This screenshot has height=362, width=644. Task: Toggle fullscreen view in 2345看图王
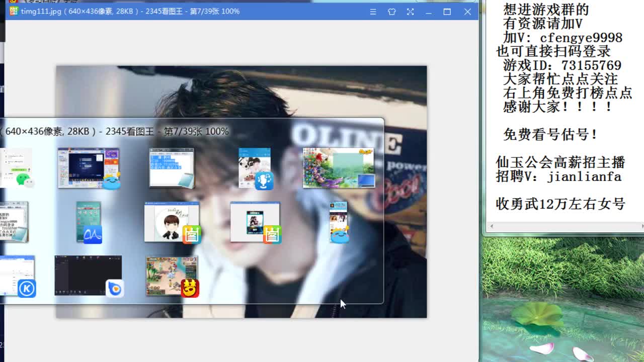click(410, 12)
